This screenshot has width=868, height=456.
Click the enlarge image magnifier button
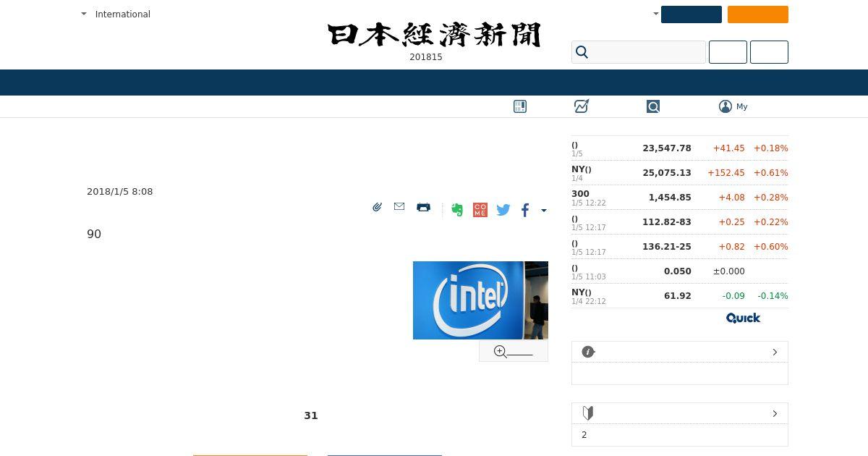coord(514,351)
